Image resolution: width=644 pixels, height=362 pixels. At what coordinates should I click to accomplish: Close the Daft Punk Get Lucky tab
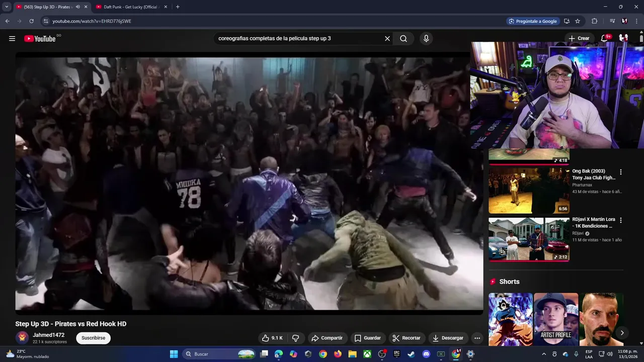click(166, 7)
